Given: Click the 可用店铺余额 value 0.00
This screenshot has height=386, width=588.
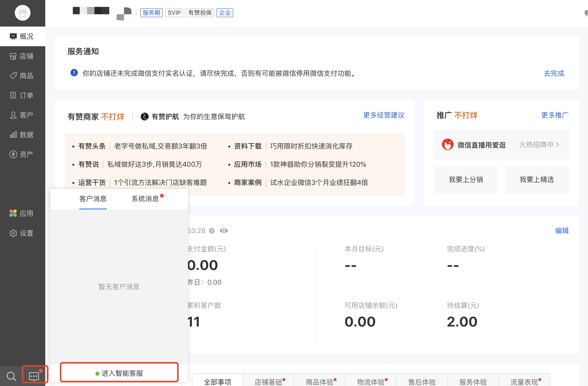Looking at the screenshot, I should [360, 322].
